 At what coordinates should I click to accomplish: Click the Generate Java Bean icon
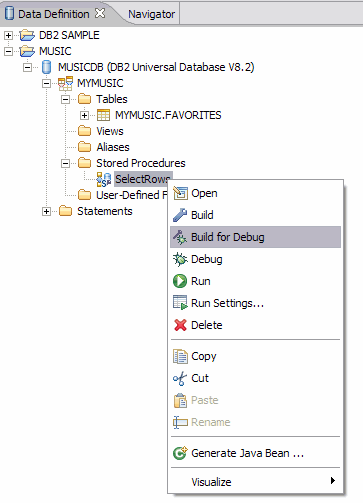[180, 453]
